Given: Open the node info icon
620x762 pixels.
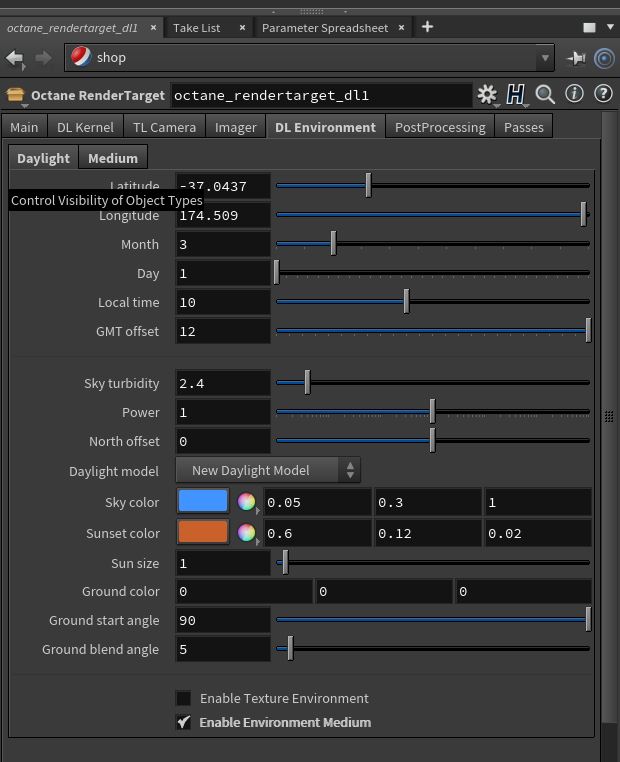Looking at the screenshot, I should 574,95.
